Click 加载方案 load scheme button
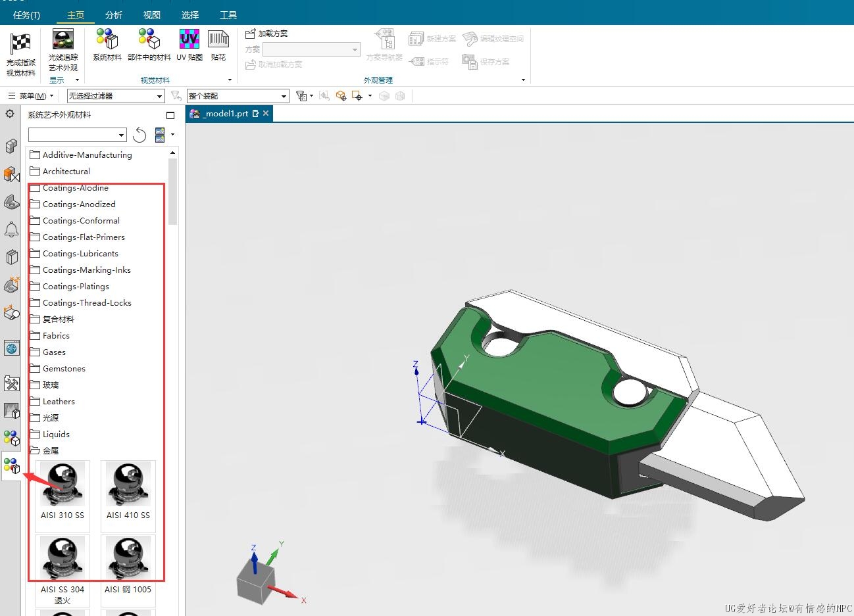854x616 pixels. tap(266, 34)
